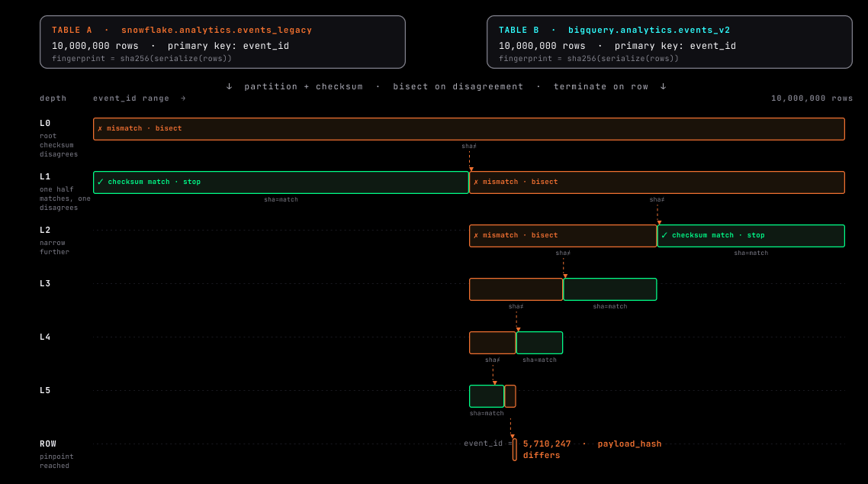This screenshot has height=484, width=868.
Task: Click "sha=match" under L3 green block
Action: click(x=610, y=306)
